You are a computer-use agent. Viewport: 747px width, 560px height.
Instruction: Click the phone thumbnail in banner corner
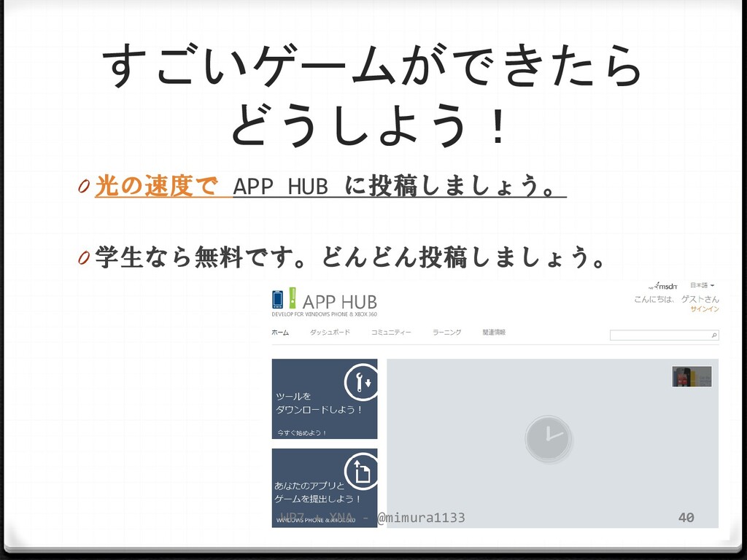click(692, 377)
